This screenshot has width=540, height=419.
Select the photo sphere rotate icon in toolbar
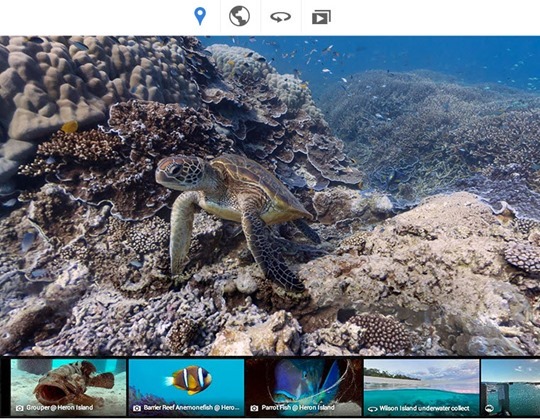(x=280, y=17)
